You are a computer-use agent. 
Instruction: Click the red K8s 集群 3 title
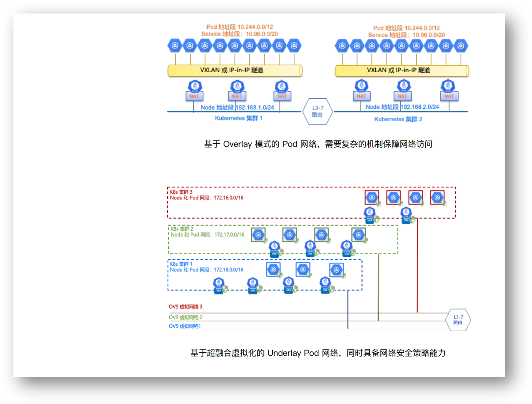click(x=181, y=192)
